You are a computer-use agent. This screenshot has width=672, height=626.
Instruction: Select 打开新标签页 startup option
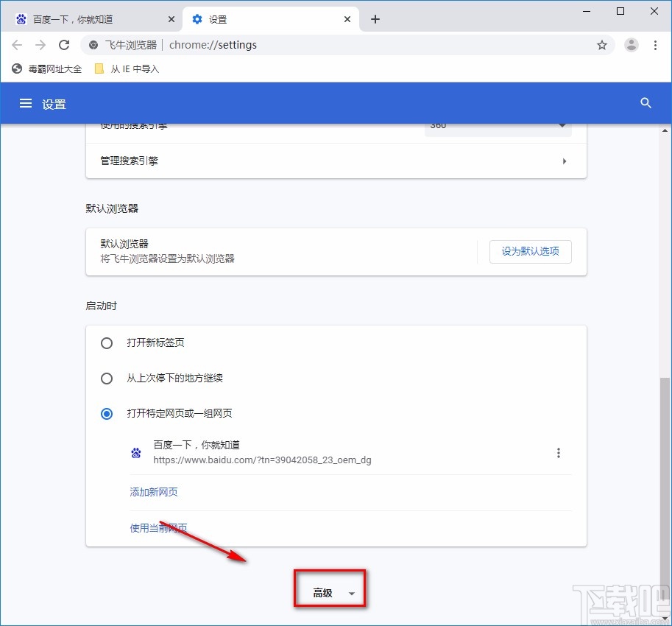pos(106,342)
